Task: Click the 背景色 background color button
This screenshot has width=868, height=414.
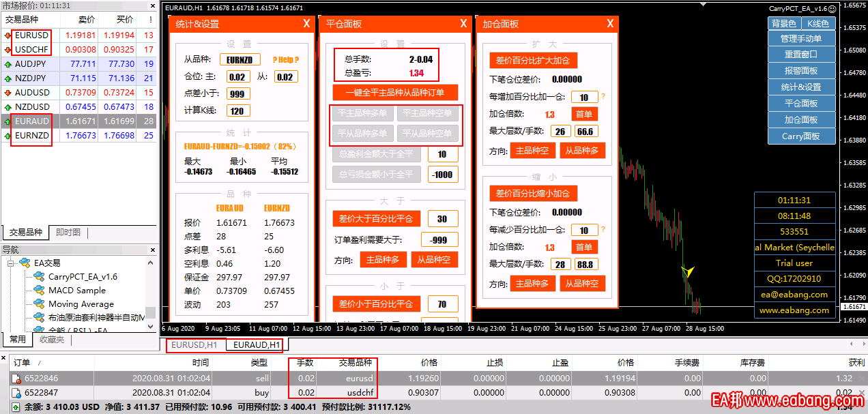Action: [x=784, y=24]
